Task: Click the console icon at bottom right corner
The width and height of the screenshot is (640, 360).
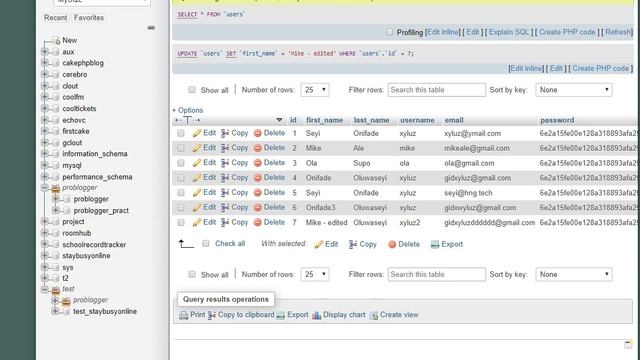Action: (629, 344)
